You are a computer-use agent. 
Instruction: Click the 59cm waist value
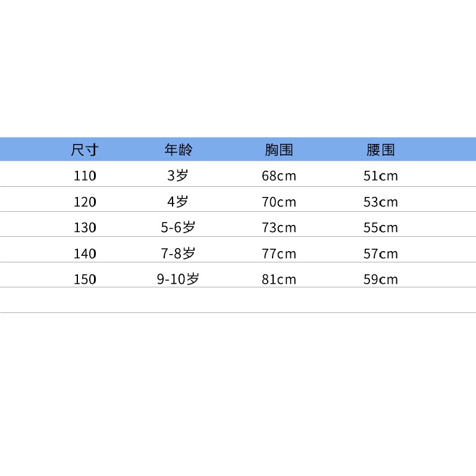(381, 279)
